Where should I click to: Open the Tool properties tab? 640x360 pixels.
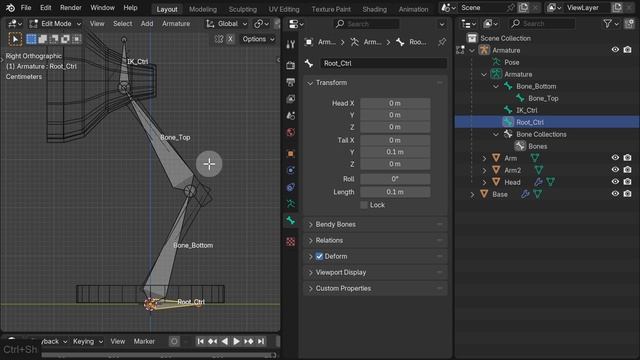[291, 44]
